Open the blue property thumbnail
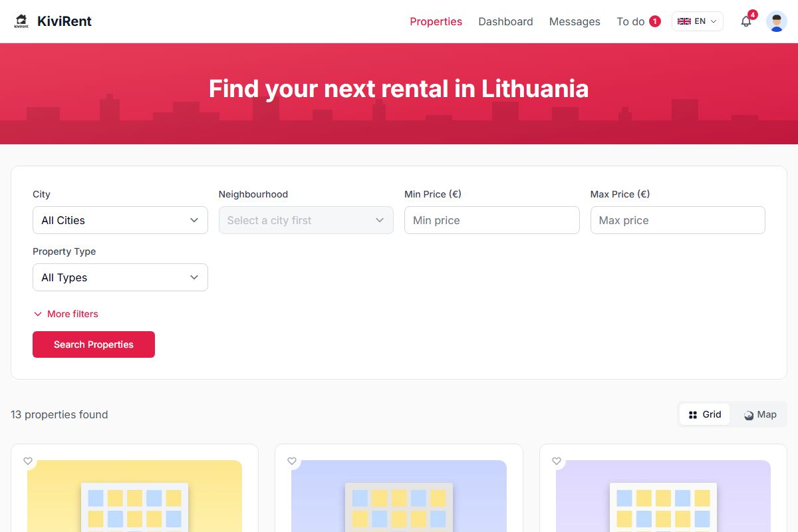 [399, 496]
